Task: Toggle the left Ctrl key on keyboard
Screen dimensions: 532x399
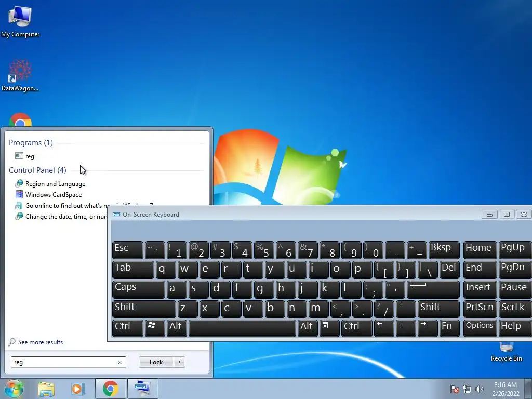Action: tap(128, 328)
